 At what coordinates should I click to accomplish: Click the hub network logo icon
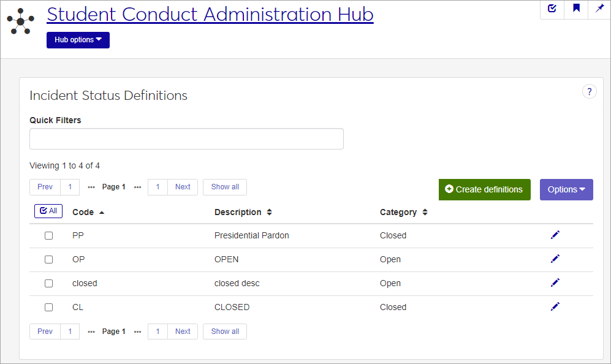(21, 21)
